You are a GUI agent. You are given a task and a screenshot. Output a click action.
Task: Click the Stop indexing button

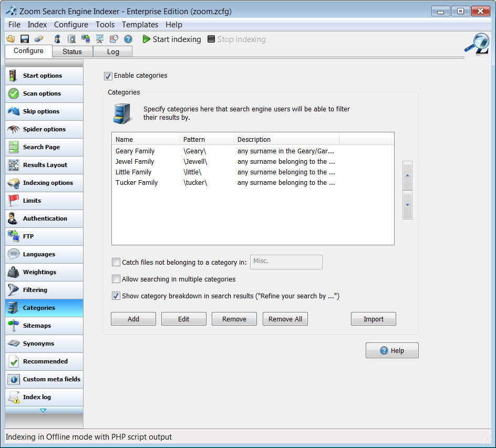point(236,39)
